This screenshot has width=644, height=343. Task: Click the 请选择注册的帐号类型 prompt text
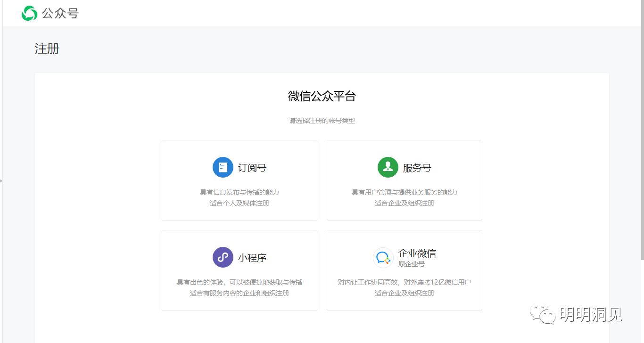click(x=322, y=121)
